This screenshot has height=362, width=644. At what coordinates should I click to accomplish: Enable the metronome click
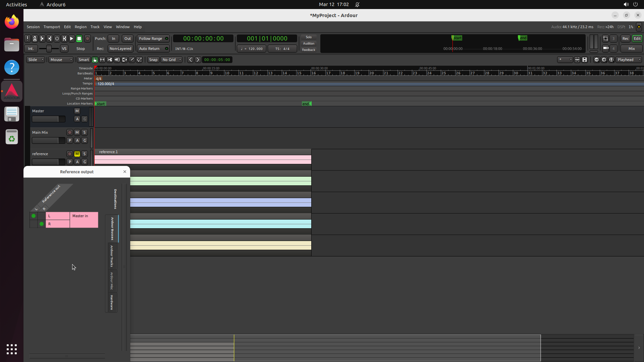[x=35, y=39]
